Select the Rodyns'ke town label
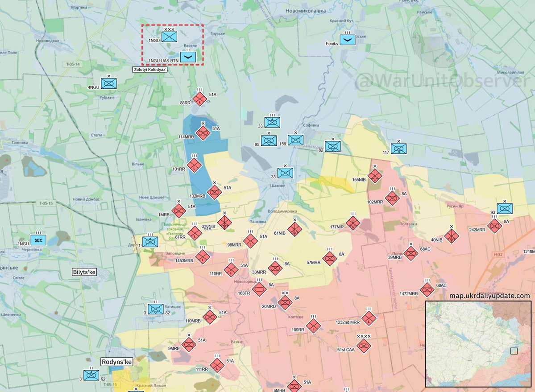Viewport: 535px width, 392px height. (x=117, y=362)
